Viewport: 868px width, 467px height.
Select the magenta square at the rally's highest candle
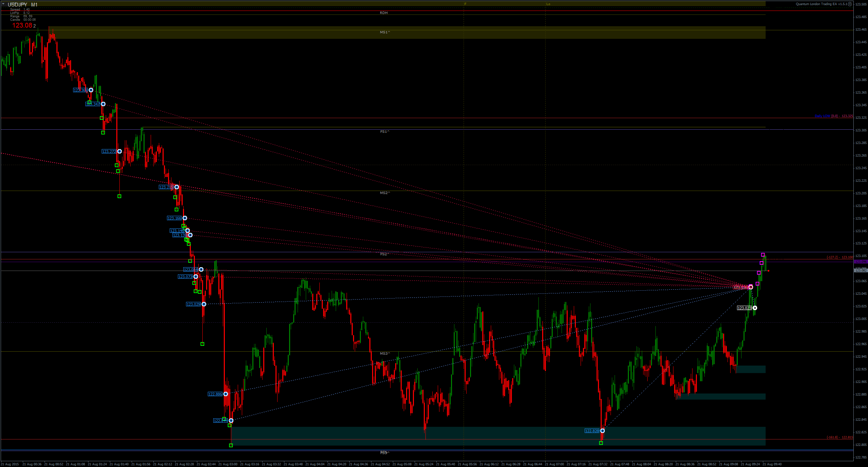pyautogui.click(x=763, y=255)
